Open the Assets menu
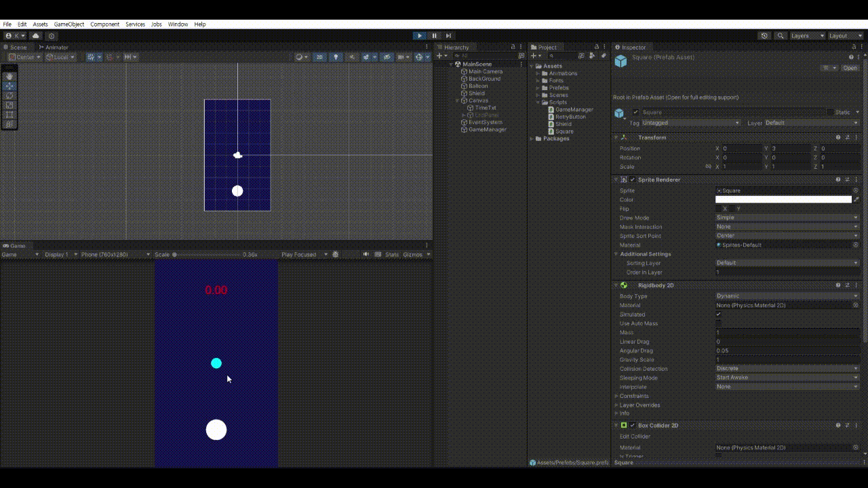 tap(41, 24)
